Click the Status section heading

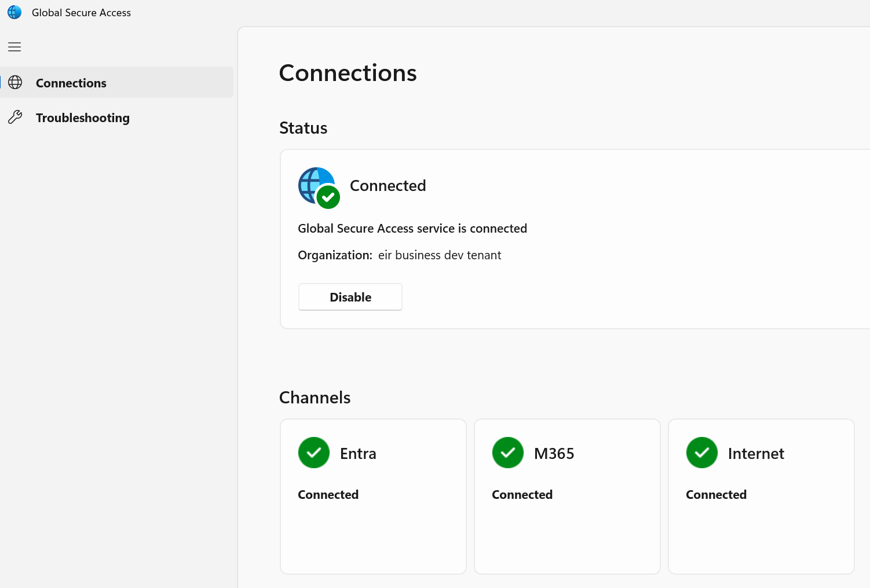click(x=304, y=128)
